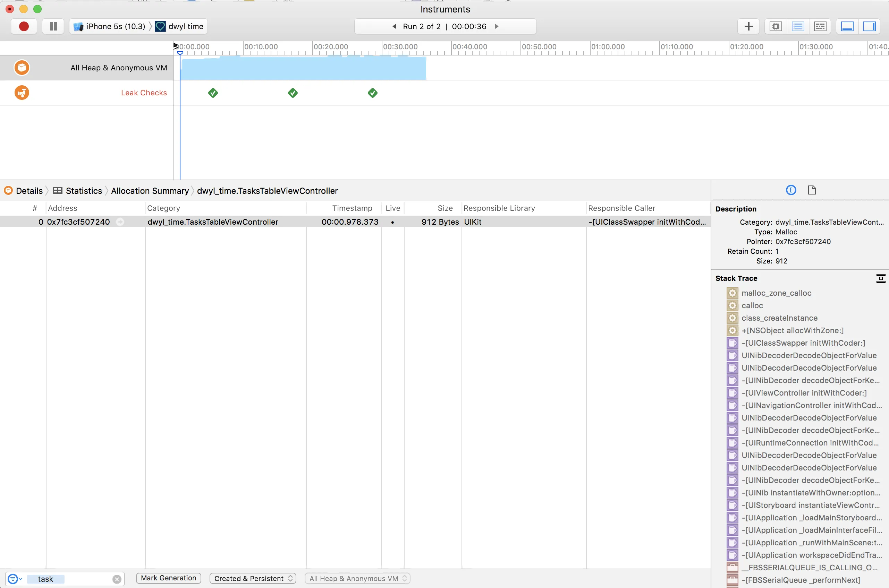Click the Mark Generation button
This screenshot has height=588, width=889.
pyautogui.click(x=169, y=578)
